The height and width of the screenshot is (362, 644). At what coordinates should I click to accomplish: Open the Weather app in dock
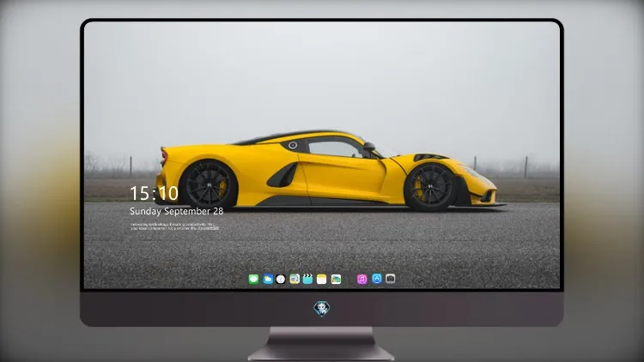tap(268, 279)
